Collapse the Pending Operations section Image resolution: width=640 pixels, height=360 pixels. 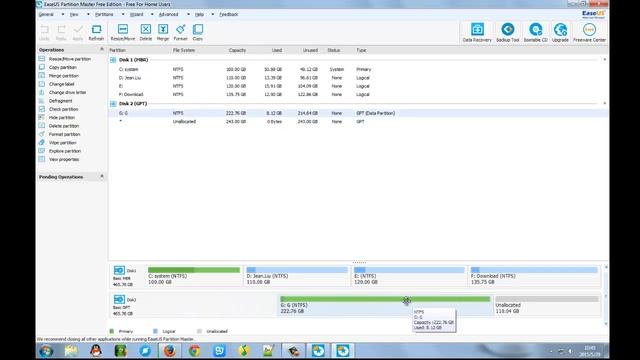click(x=102, y=176)
